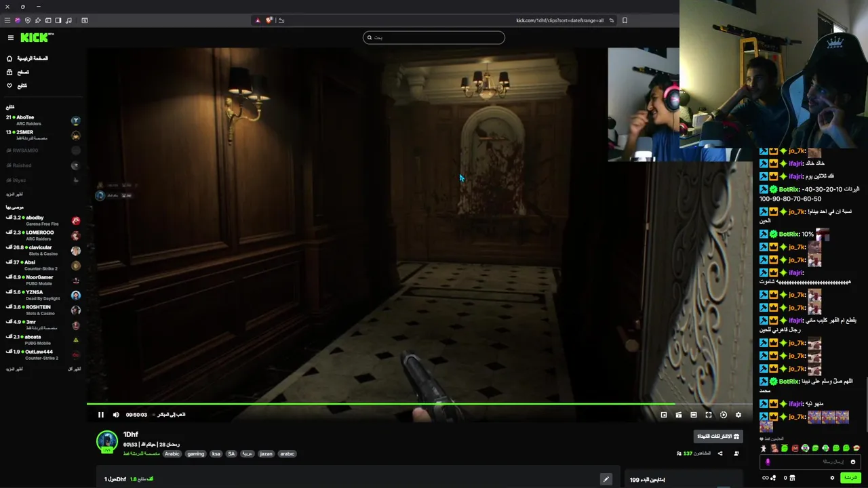Open OutLaw444 recommended channel

pyautogui.click(x=42, y=354)
